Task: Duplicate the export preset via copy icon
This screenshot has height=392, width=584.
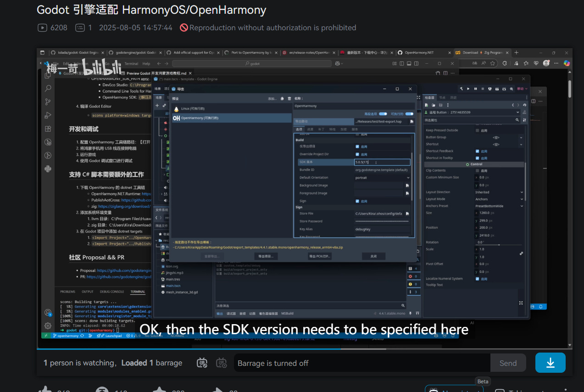Action: tap(283, 99)
